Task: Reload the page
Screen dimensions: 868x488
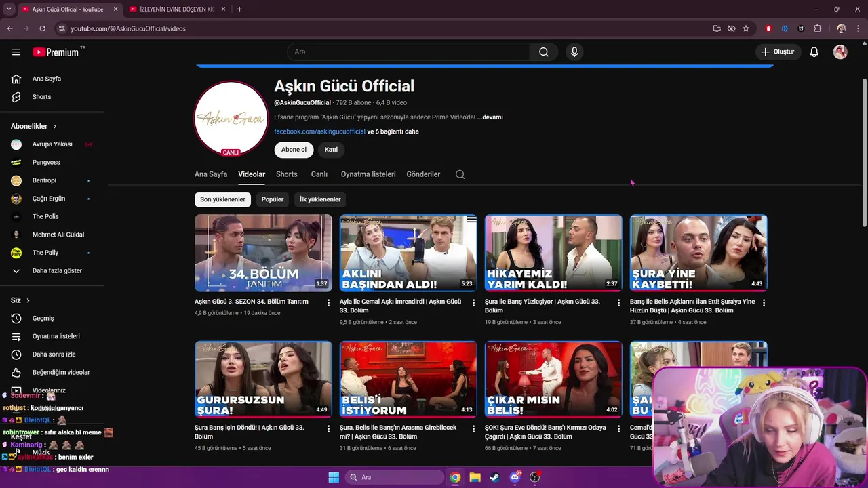Action: pos(42,28)
